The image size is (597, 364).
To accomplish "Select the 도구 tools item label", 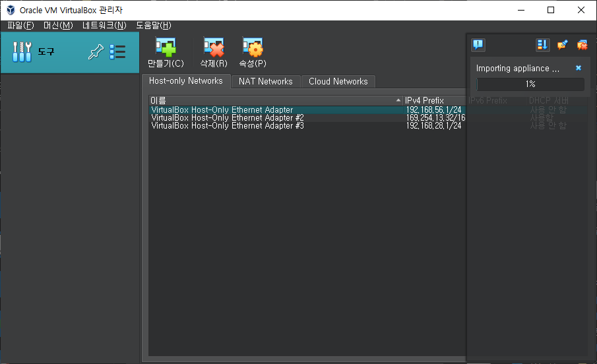I will click(46, 52).
